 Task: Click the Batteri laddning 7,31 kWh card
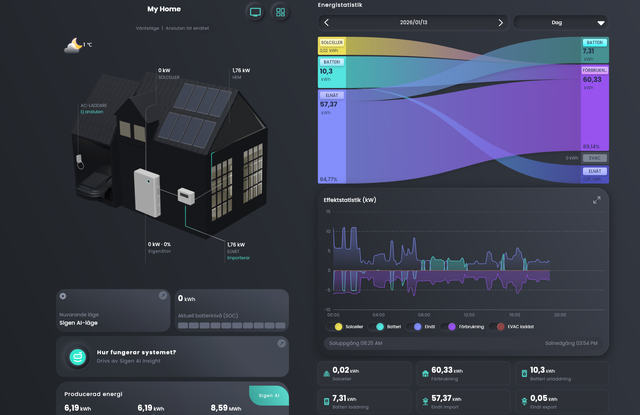tap(364, 401)
